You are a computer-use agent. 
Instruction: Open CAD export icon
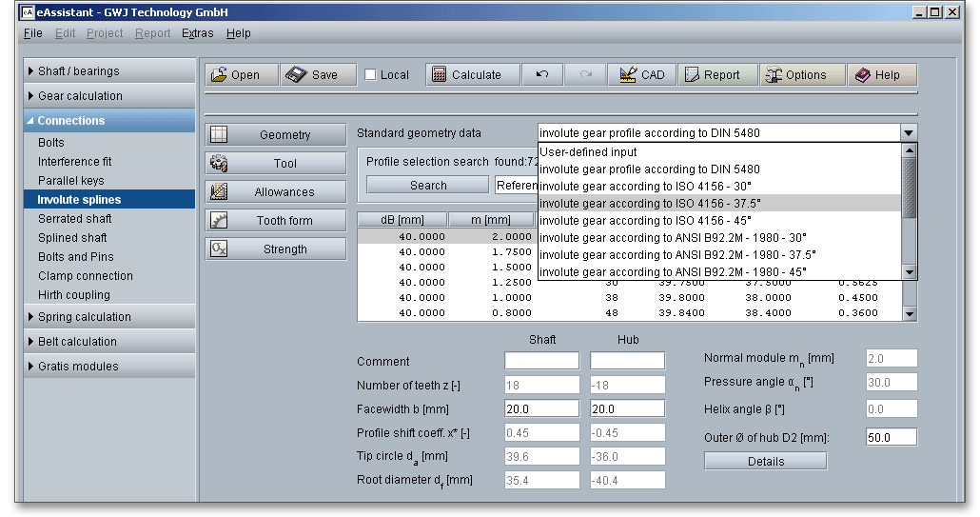click(x=628, y=75)
